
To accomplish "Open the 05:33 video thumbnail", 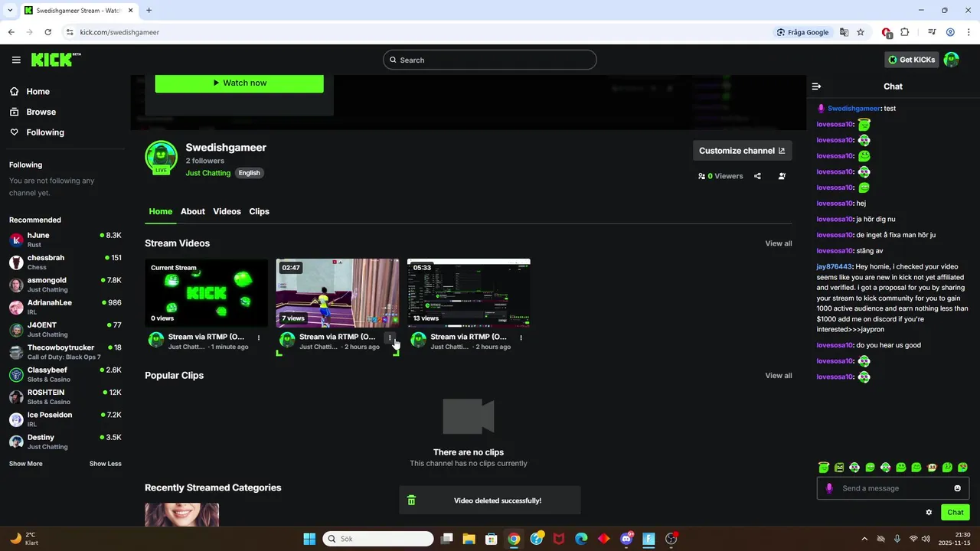I will [x=469, y=293].
